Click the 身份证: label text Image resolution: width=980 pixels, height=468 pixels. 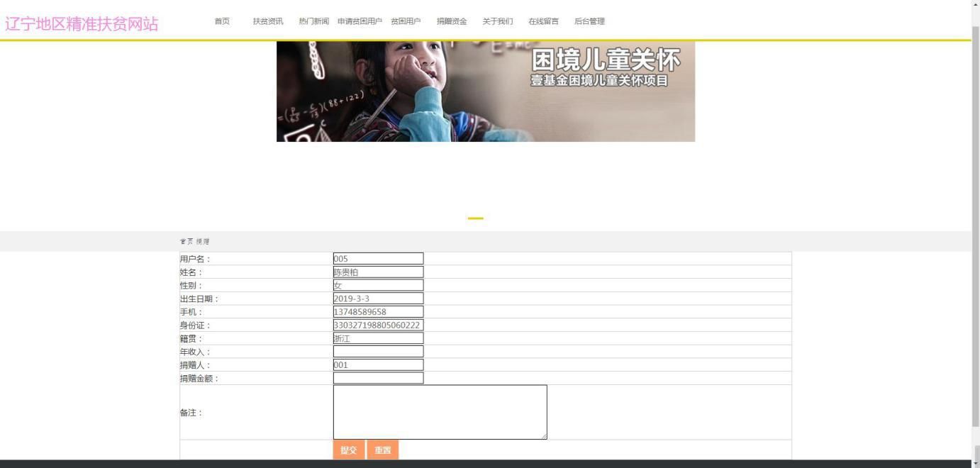pyautogui.click(x=195, y=325)
